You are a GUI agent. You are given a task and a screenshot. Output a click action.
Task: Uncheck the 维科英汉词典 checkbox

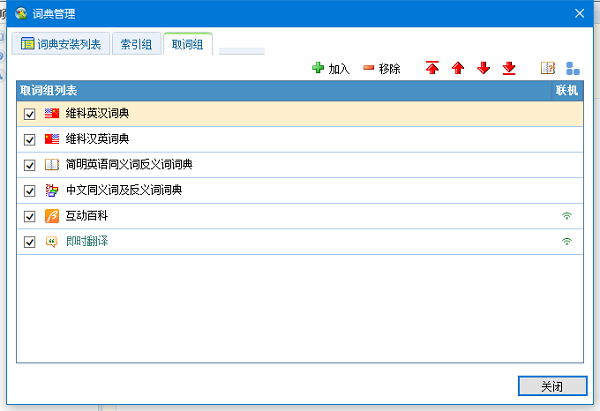tap(29, 113)
